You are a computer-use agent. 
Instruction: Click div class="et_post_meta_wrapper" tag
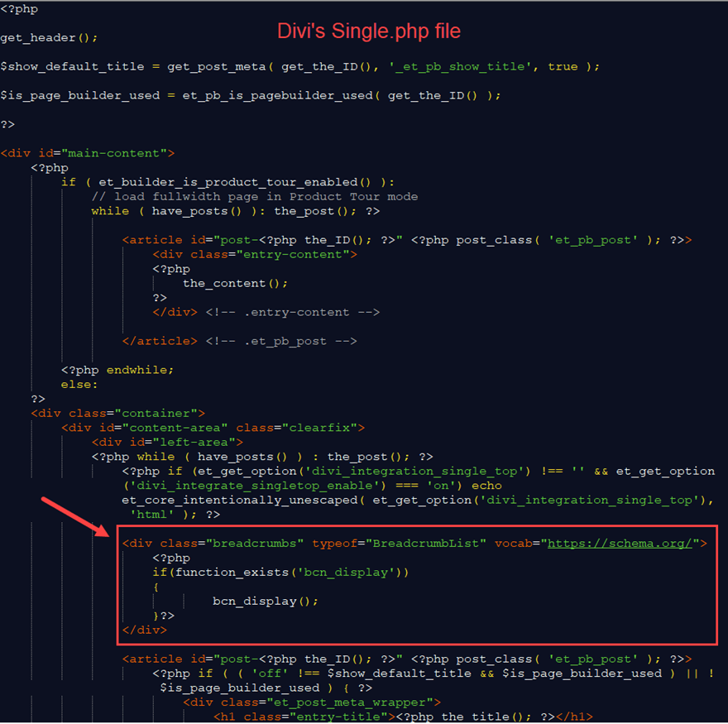click(x=312, y=702)
